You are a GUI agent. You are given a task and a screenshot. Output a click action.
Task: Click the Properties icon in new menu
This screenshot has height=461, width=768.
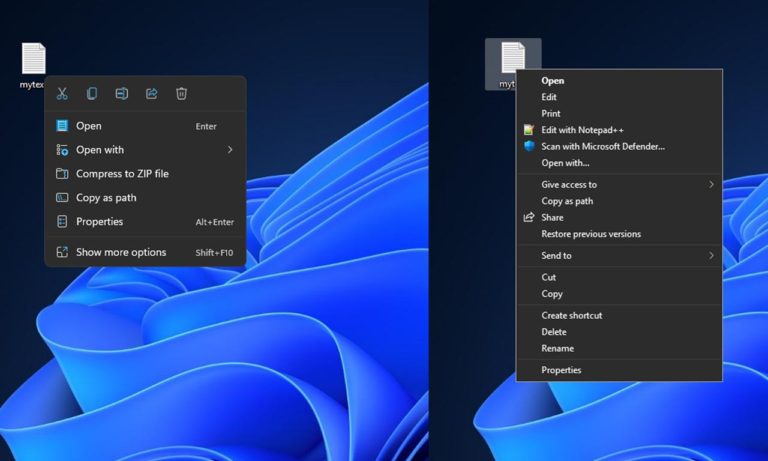tap(62, 221)
